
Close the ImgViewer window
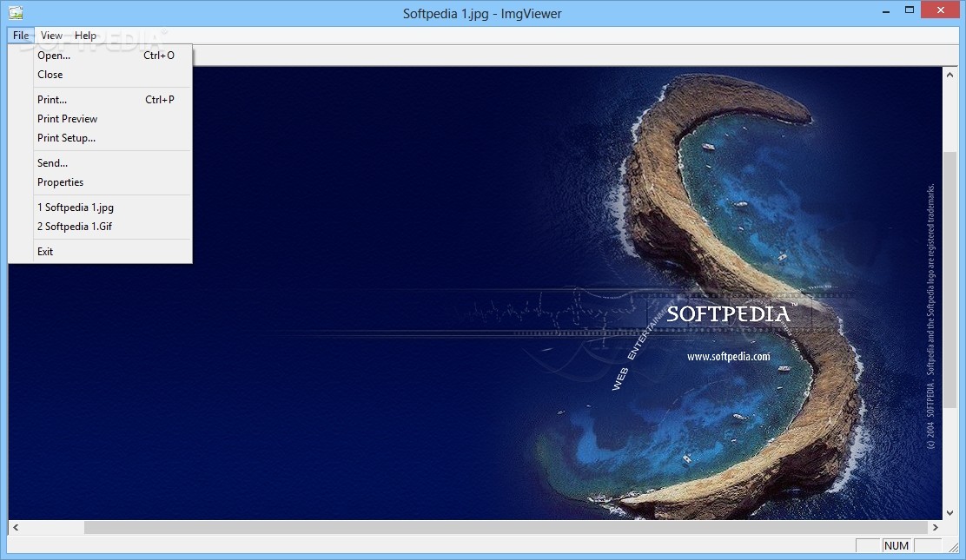940,10
